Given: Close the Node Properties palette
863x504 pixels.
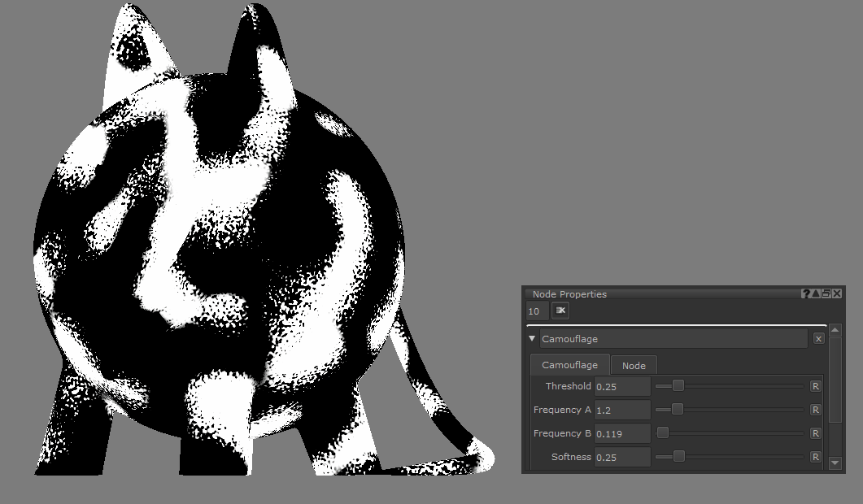Looking at the screenshot, I should pos(837,293).
